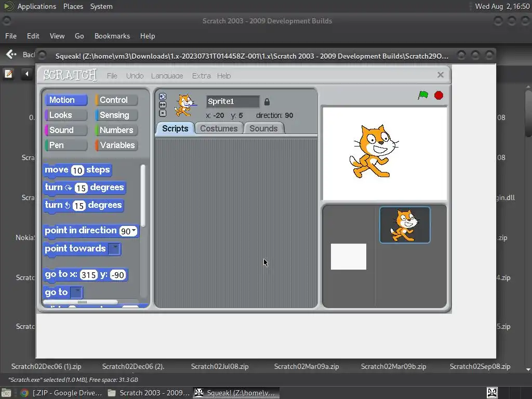Open the 'point towards' target dropdown

114,249
